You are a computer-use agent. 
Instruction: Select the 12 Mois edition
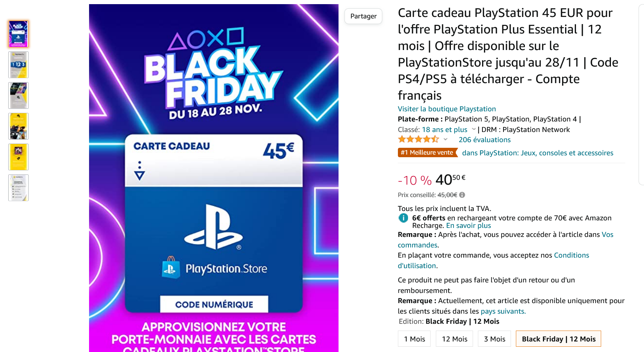(454, 338)
